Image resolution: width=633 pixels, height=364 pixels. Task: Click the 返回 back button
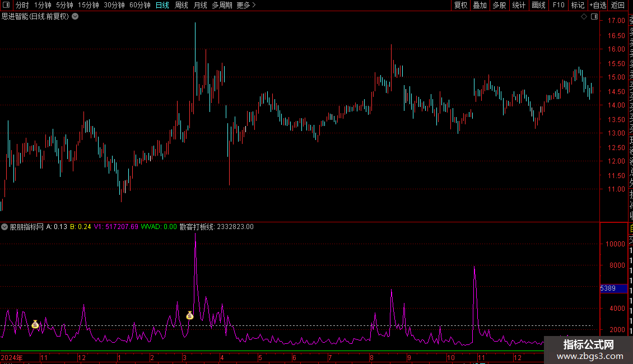pos(618,5)
